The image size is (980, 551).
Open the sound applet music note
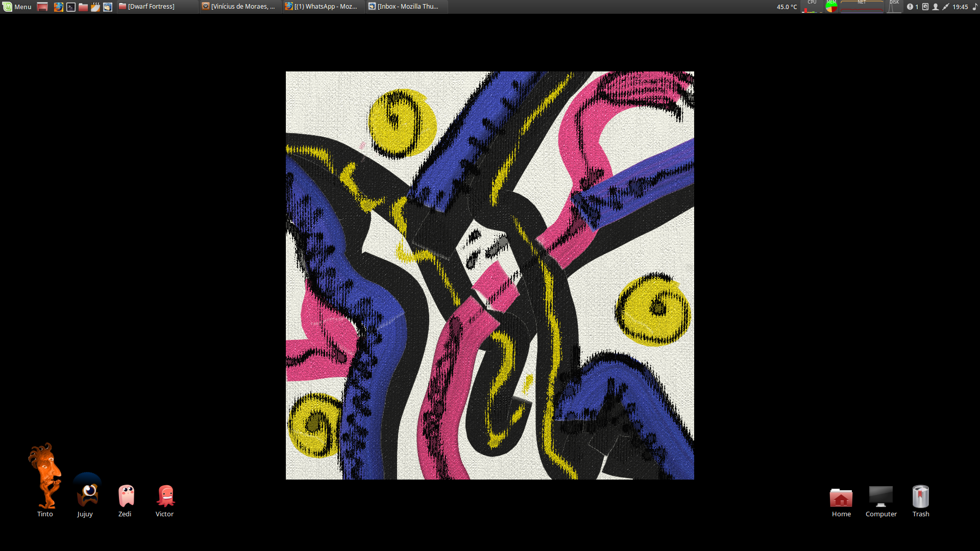[x=975, y=7]
